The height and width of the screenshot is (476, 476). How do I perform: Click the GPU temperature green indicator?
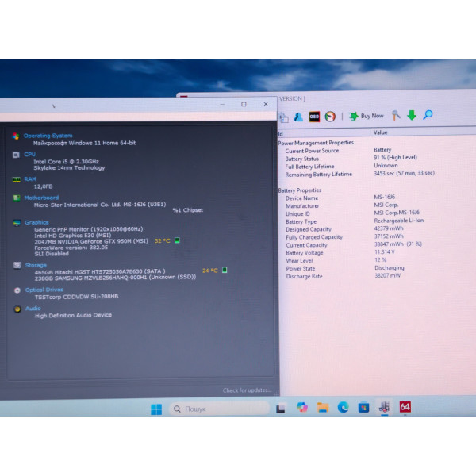177,240
